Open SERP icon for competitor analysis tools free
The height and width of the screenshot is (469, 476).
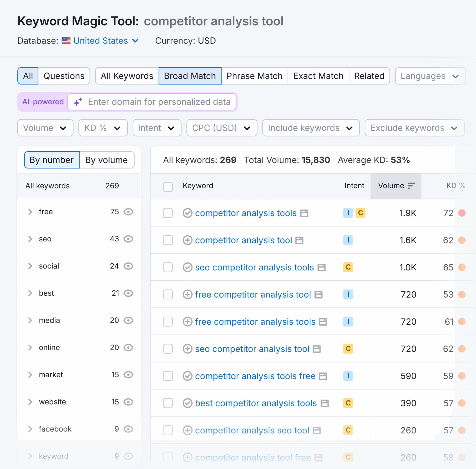coord(323,376)
